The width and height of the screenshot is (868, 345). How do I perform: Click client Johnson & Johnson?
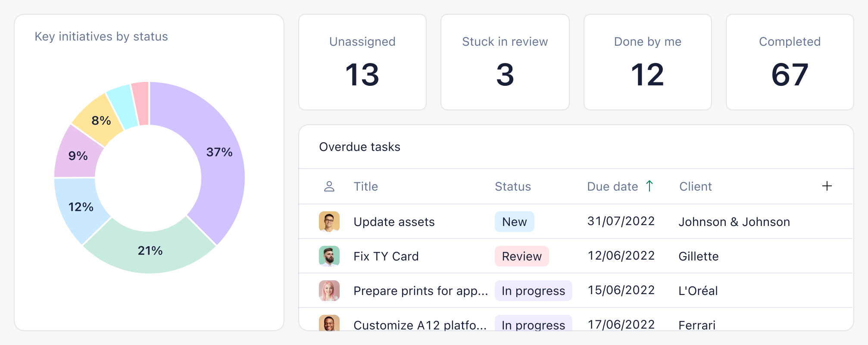(734, 222)
